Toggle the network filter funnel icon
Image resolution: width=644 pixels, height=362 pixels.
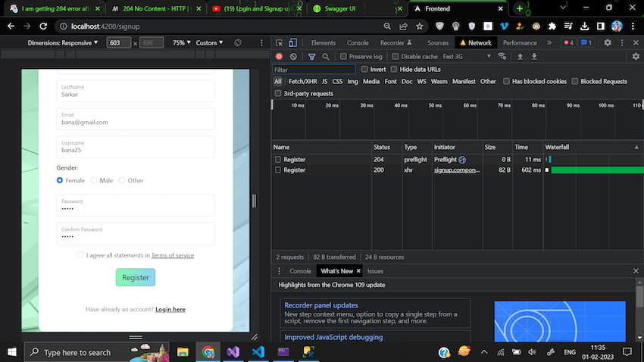point(311,57)
